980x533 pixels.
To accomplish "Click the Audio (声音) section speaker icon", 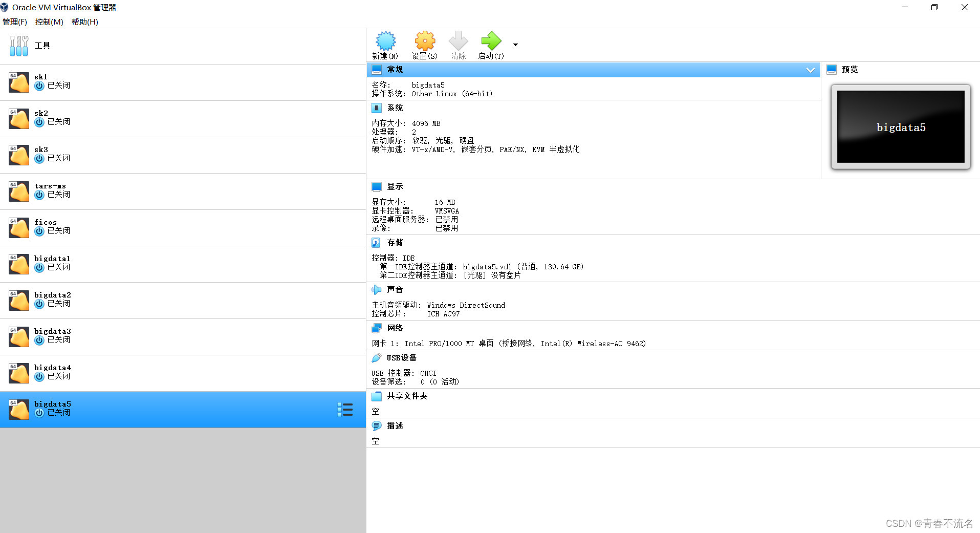I will [x=377, y=290].
